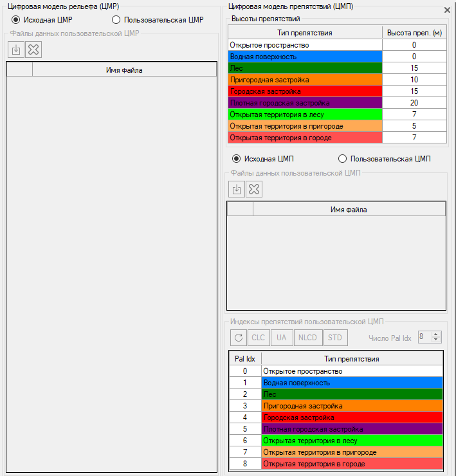Select Открытая территория в пригороде in the index table
The width and height of the screenshot is (456, 476).
click(352, 452)
